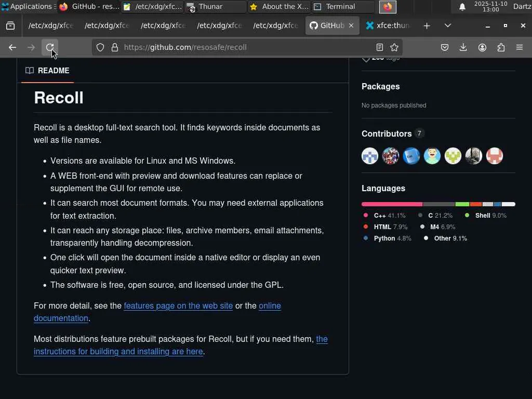
Task: Reload the GitHub page
Action: pyautogui.click(x=50, y=47)
